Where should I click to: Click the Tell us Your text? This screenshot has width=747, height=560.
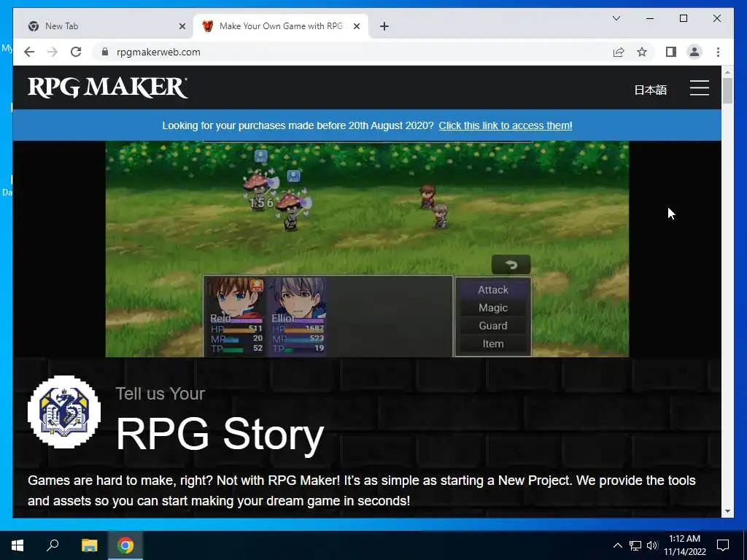(x=160, y=393)
